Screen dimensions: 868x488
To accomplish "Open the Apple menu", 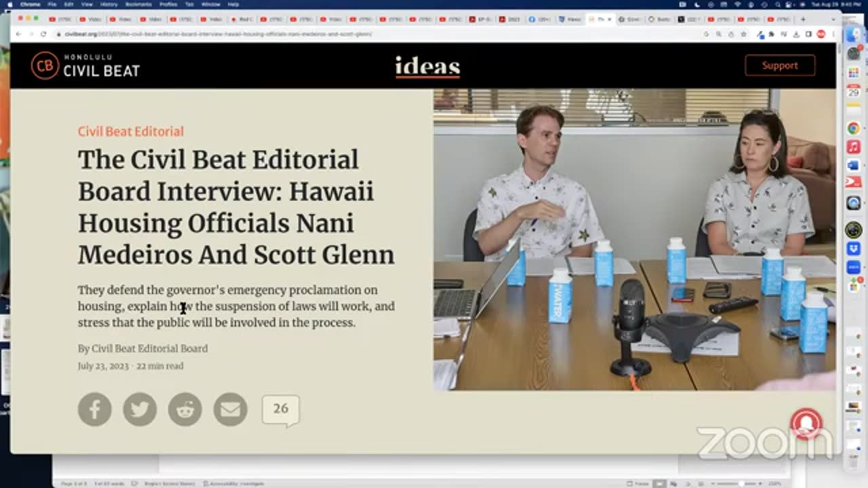I will (9, 4).
